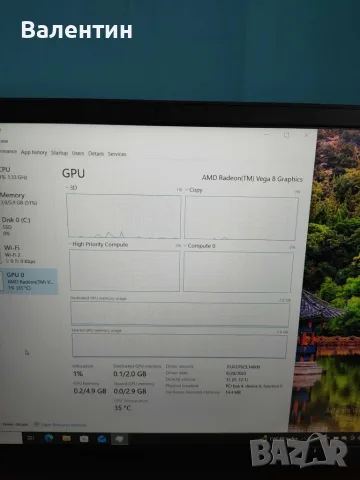
Task: Open File Explorer folder icon on taskbar
Action: [66, 438]
